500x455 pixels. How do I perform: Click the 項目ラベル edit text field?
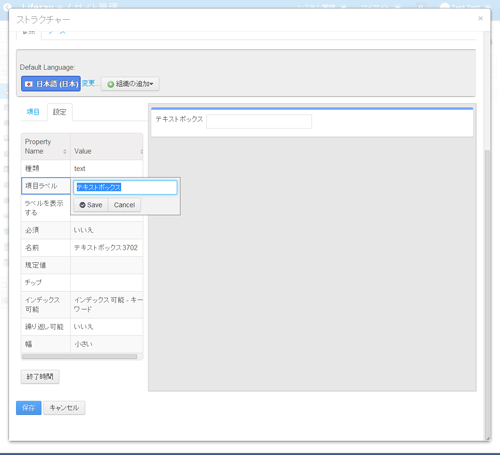pyautogui.click(x=125, y=187)
